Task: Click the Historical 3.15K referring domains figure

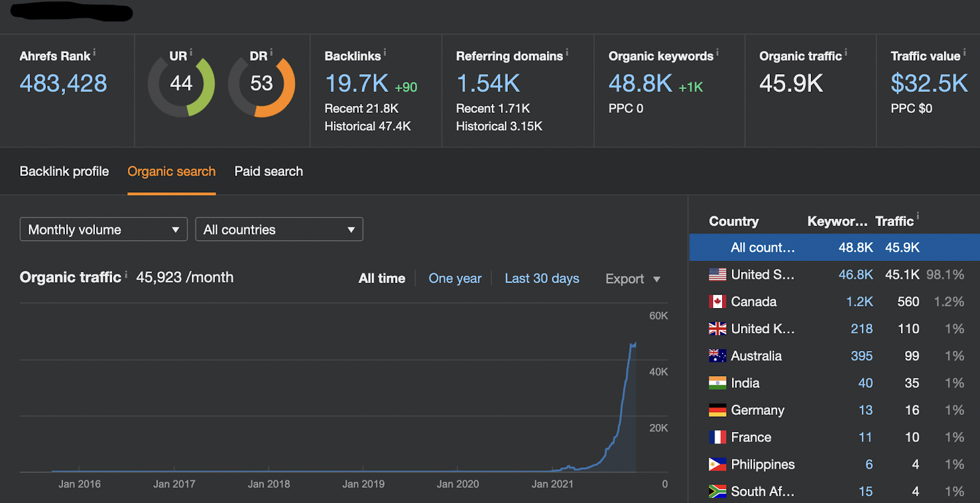Action: coord(499,126)
